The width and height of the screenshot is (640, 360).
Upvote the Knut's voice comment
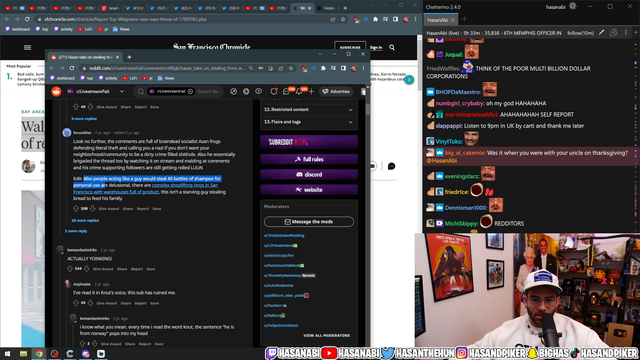[x=76, y=303]
